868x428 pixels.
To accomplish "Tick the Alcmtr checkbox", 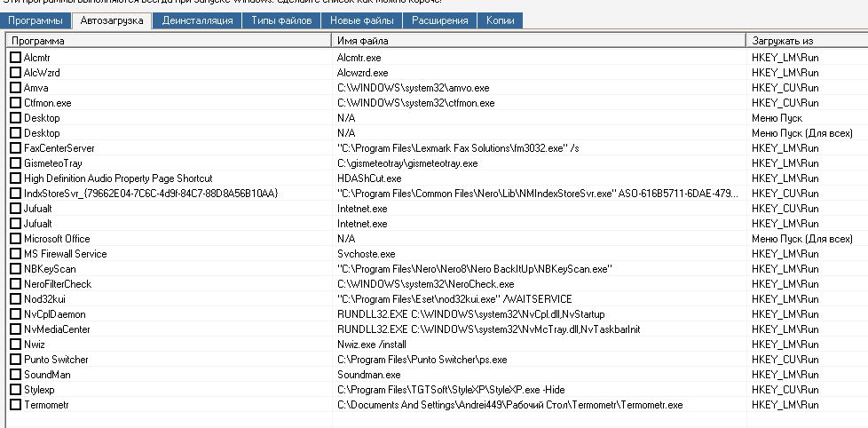I will click(15, 58).
